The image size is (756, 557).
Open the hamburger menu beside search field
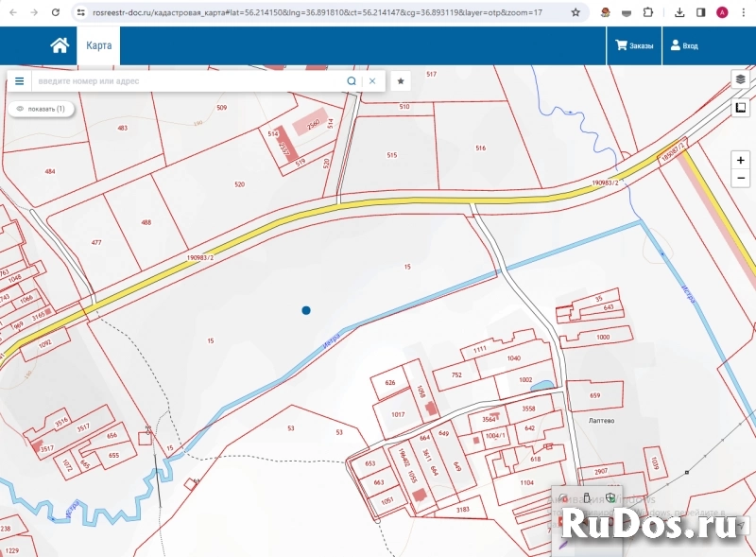[x=19, y=81]
